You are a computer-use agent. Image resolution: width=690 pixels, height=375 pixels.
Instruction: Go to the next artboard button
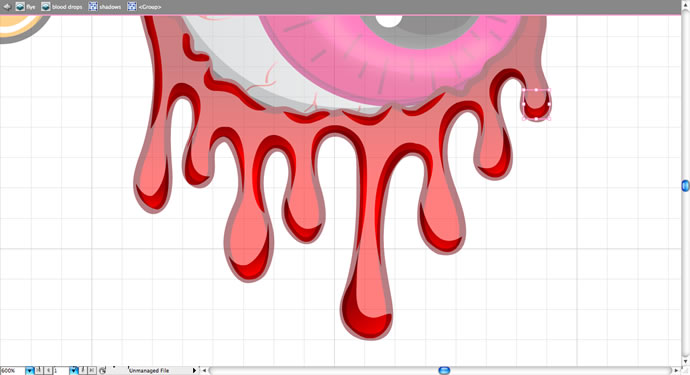click(83, 371)
